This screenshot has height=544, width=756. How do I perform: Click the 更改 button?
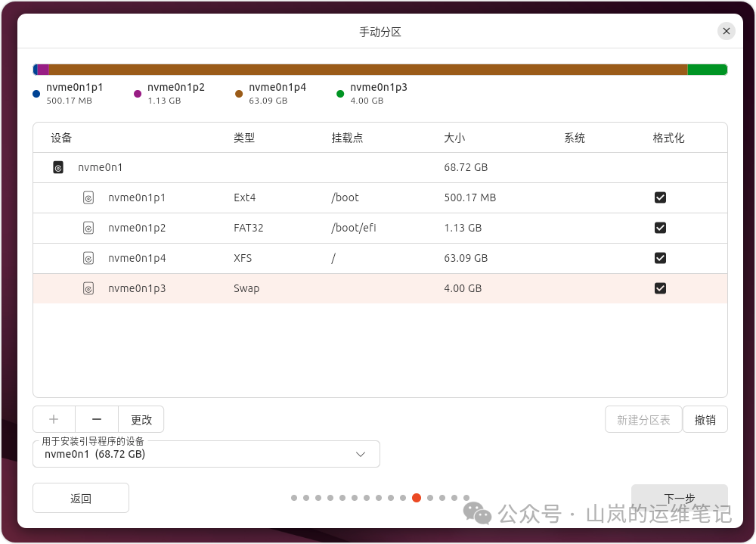(x=141, y=419)
